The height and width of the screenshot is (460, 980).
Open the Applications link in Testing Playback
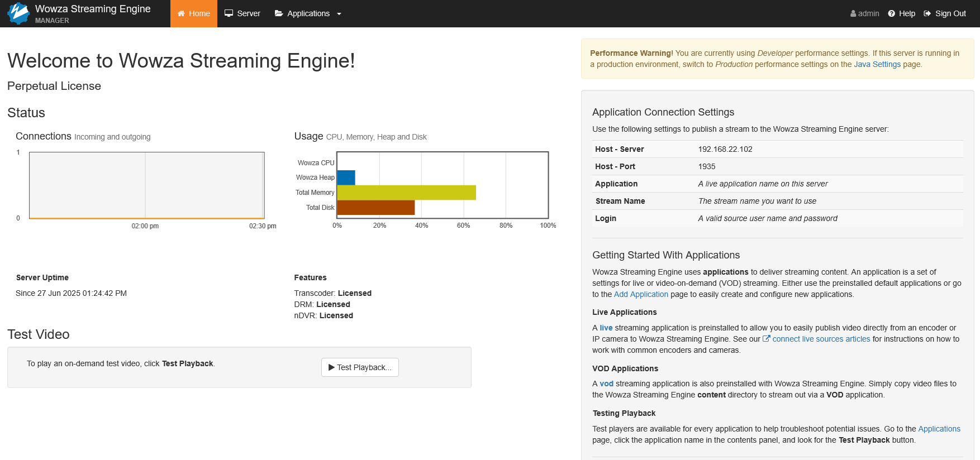(x=939, y=429)
